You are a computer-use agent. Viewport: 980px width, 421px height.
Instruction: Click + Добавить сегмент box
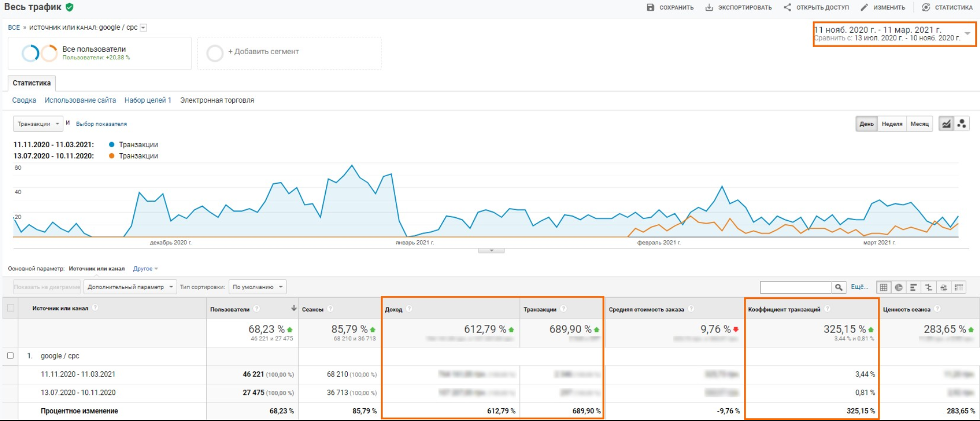289,53
